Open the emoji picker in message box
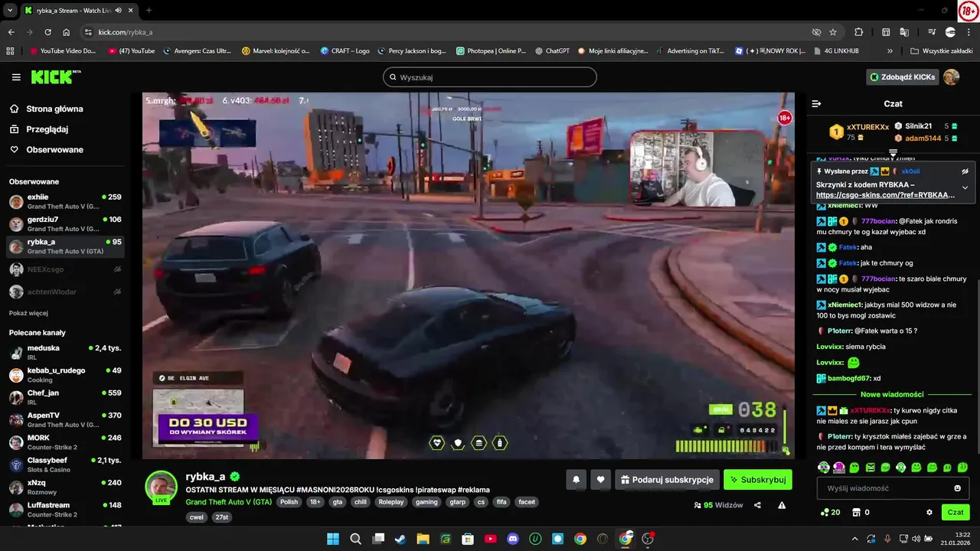 (958, 488)
